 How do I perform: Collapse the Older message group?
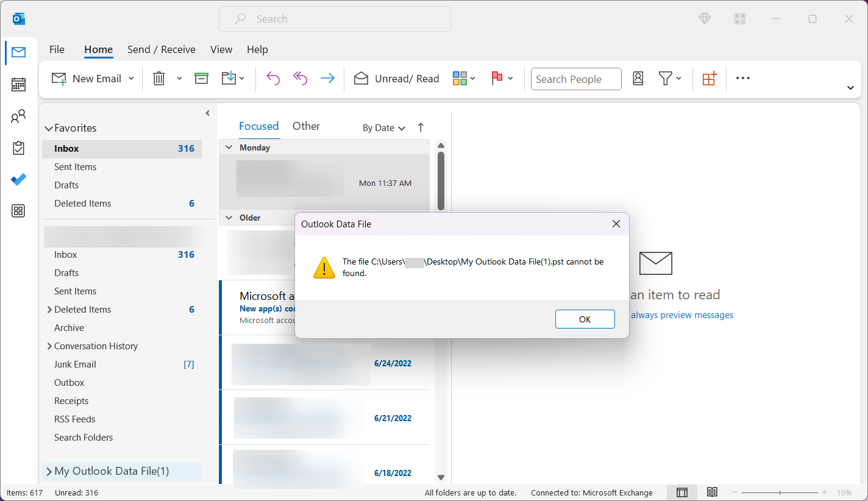tap(229, 218)
